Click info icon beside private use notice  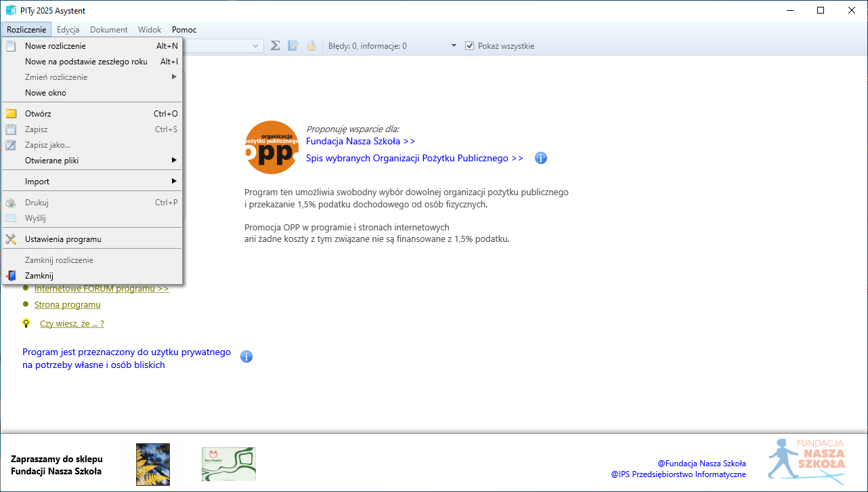pyautogui.click(x=246, y=356)
